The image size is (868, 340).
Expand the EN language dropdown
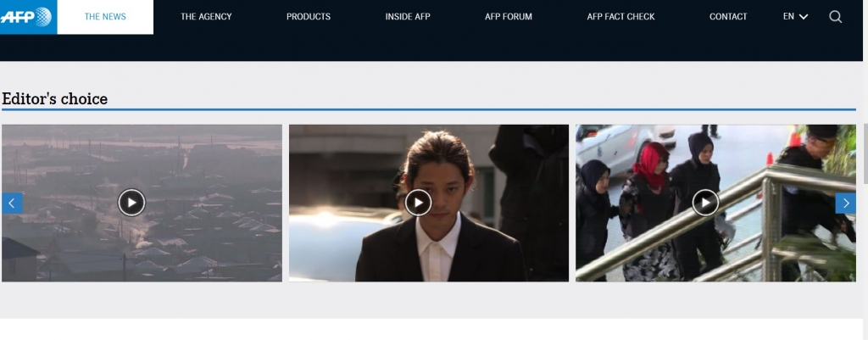click(x=795, y=17)
